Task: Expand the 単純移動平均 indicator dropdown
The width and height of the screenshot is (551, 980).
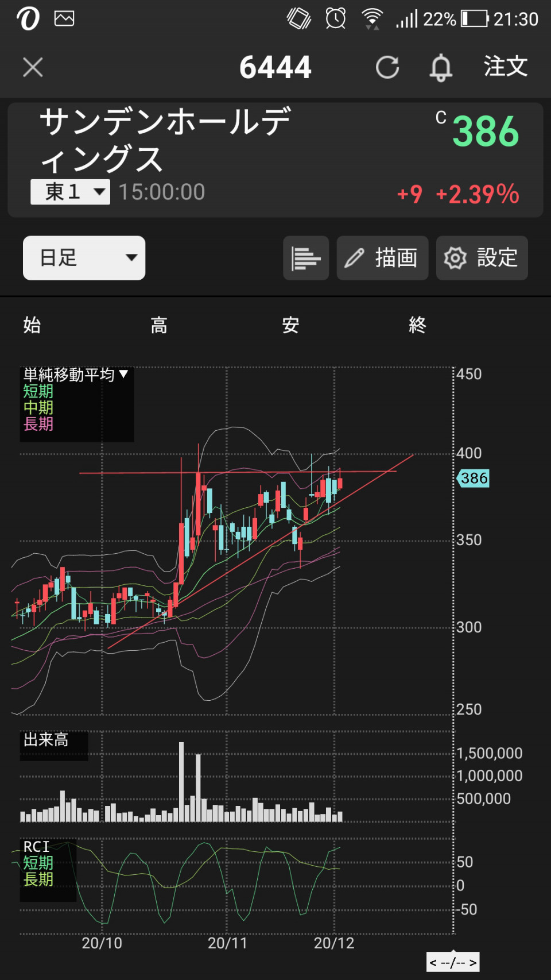Action: (75, 375)
